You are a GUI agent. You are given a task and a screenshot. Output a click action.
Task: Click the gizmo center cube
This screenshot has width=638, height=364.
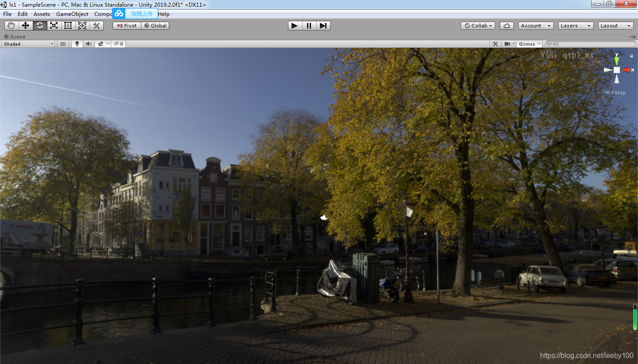pyautogui.click(x=617, y=70)
